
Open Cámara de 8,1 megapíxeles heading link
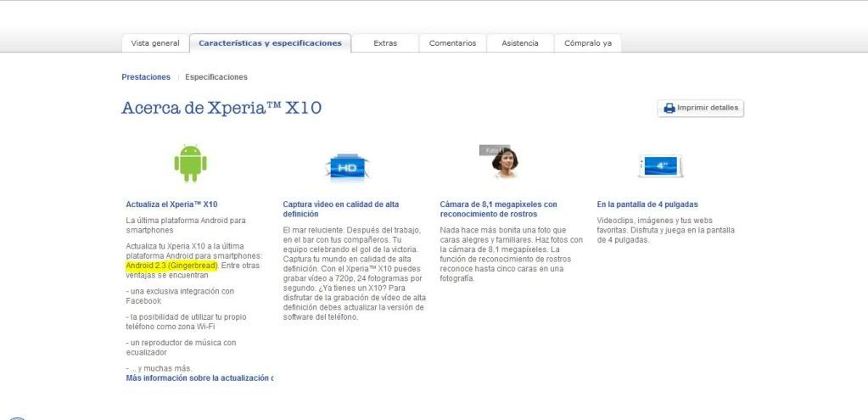pyautogui.click(x=499, y=210)
